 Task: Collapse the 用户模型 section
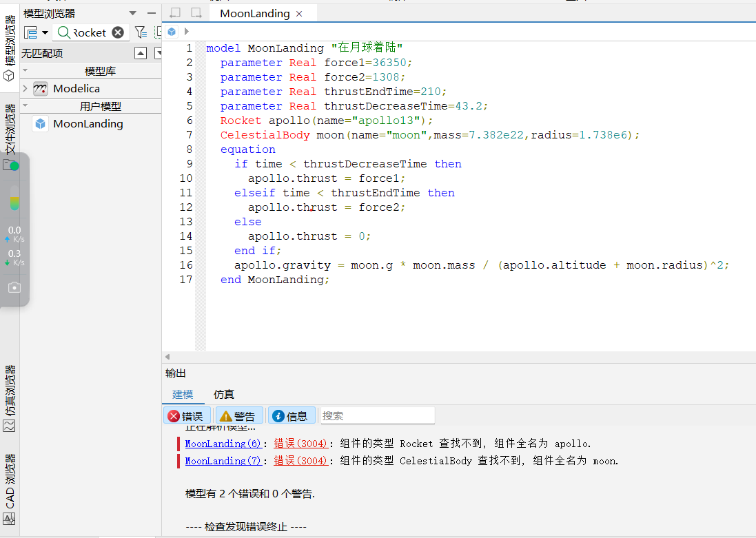coord(25,106)
